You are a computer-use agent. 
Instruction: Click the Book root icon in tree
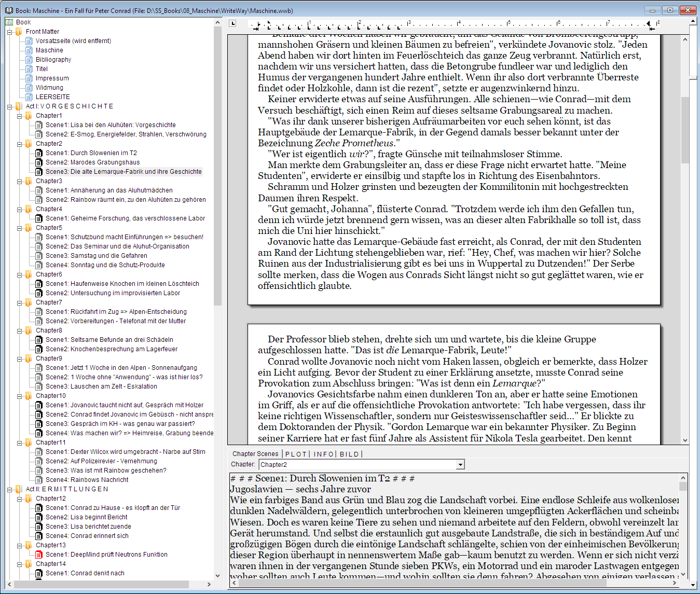[9, 22]
